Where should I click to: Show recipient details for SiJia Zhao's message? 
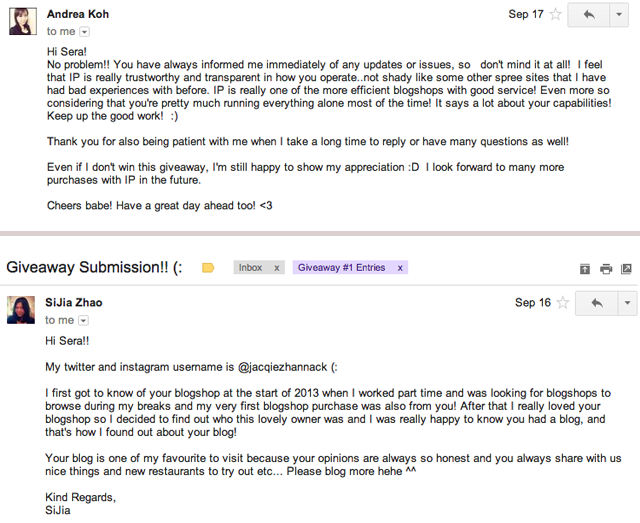click(x=84, y=320)
